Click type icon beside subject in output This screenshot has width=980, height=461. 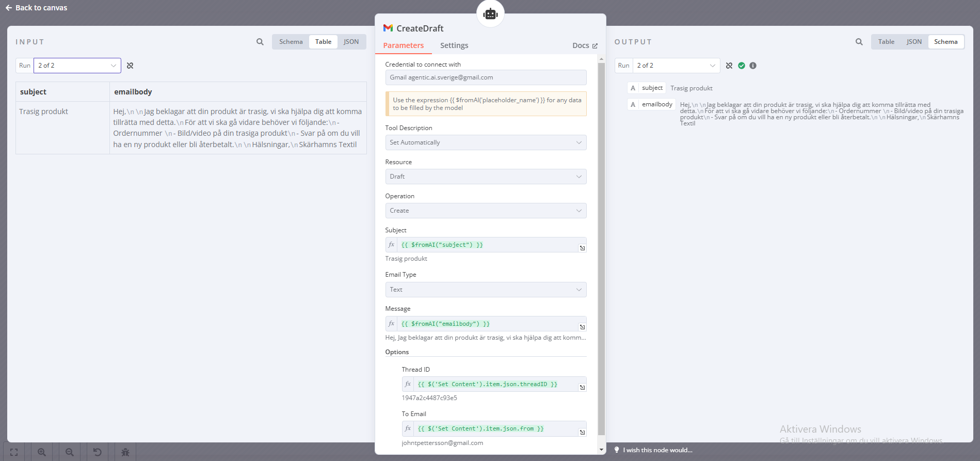pyautogui.click(x=633, y=88)
